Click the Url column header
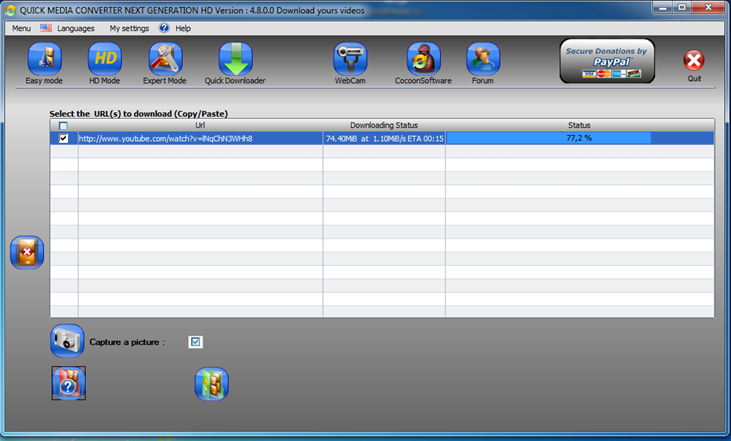This screenshot has height=441, width=731. click(x=200, y=125)
